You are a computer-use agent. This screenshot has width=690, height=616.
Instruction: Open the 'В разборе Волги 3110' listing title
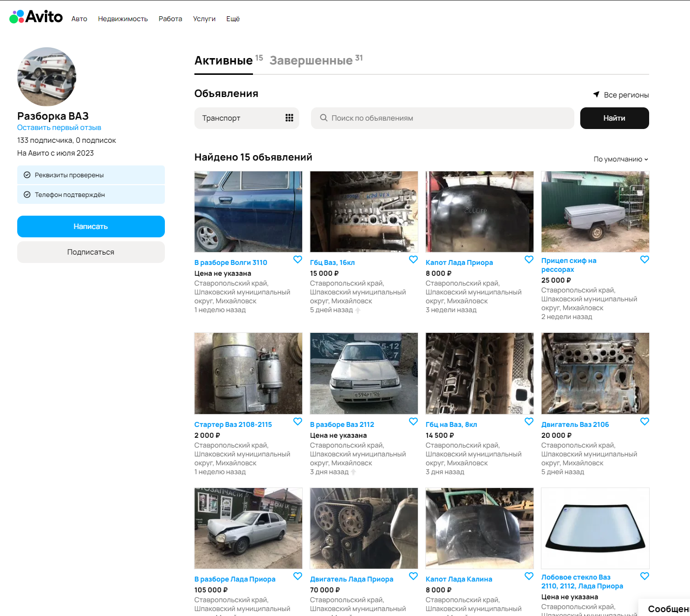click(231, 262)
